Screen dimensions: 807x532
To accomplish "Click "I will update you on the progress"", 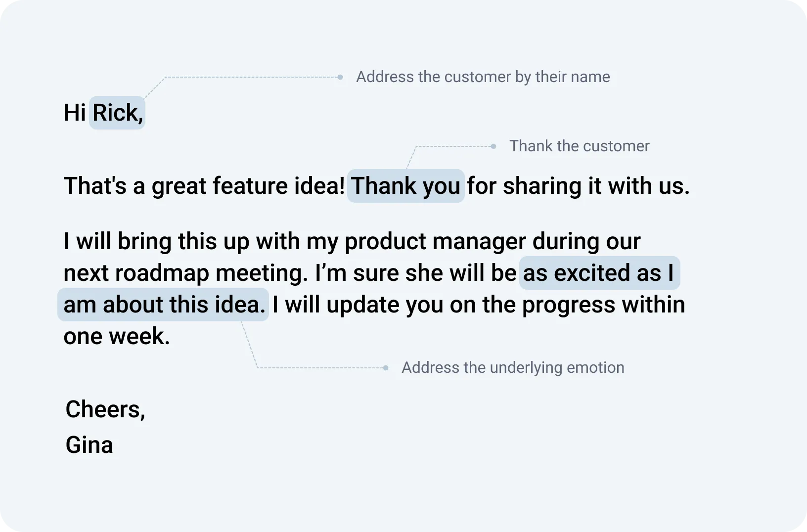I will [x=444, y=305].
